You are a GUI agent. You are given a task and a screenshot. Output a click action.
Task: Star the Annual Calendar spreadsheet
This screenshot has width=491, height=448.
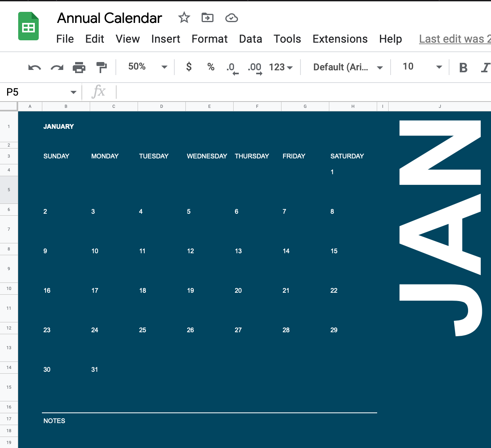click(184, 18)
